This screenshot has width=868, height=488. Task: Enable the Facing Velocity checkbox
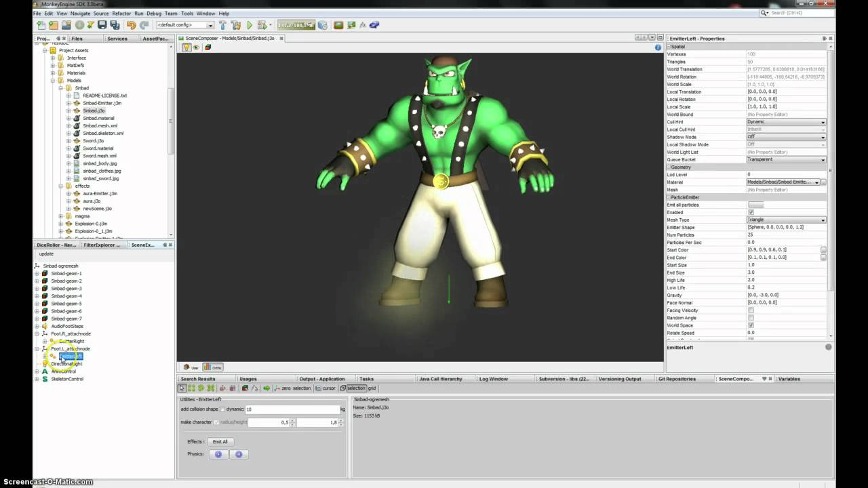pos(751,310)
